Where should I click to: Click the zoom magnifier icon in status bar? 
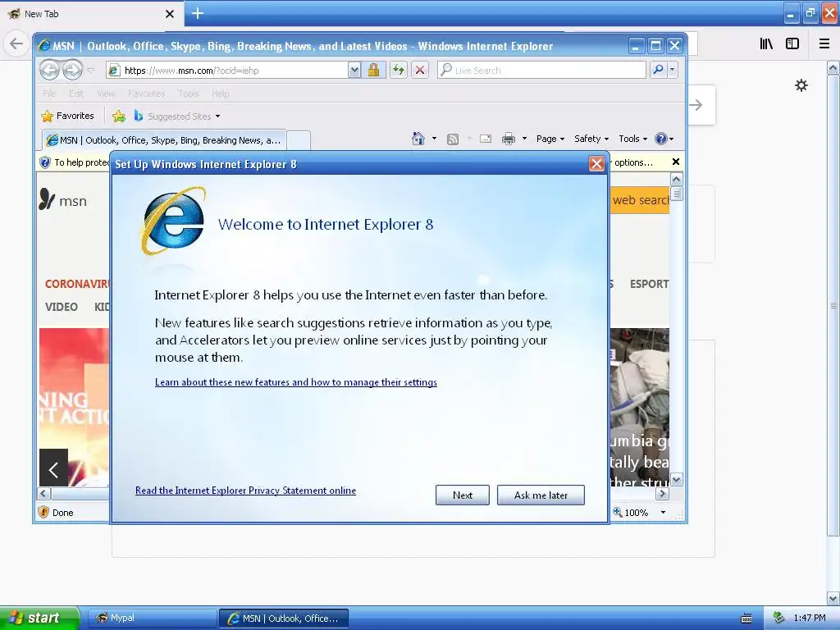click(x=618, y=512)
